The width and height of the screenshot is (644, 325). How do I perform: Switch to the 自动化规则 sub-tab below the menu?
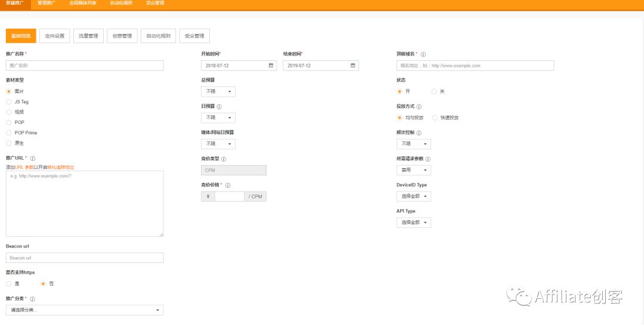pos(158,36)
